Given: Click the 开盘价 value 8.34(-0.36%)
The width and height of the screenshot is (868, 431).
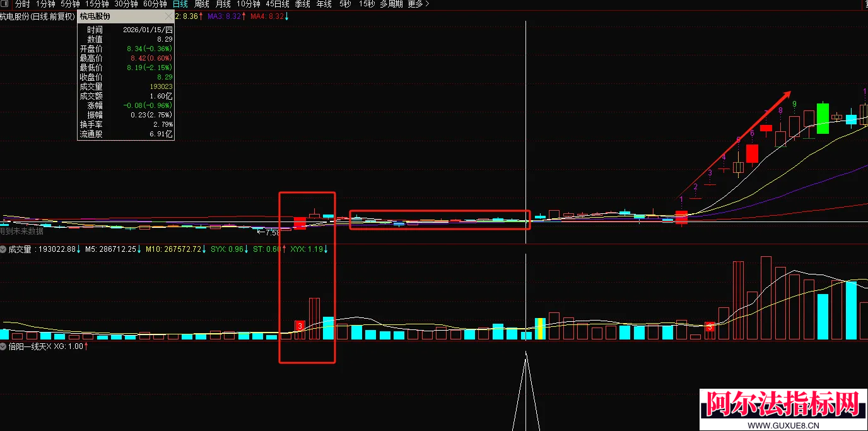Looking at the screenshot, I should click(150, 49).
